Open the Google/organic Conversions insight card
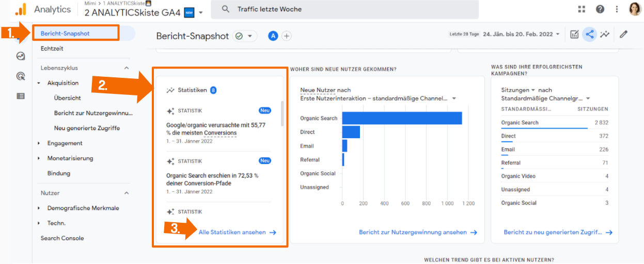This screenshot has height=264, width=644. click(219, 126)
